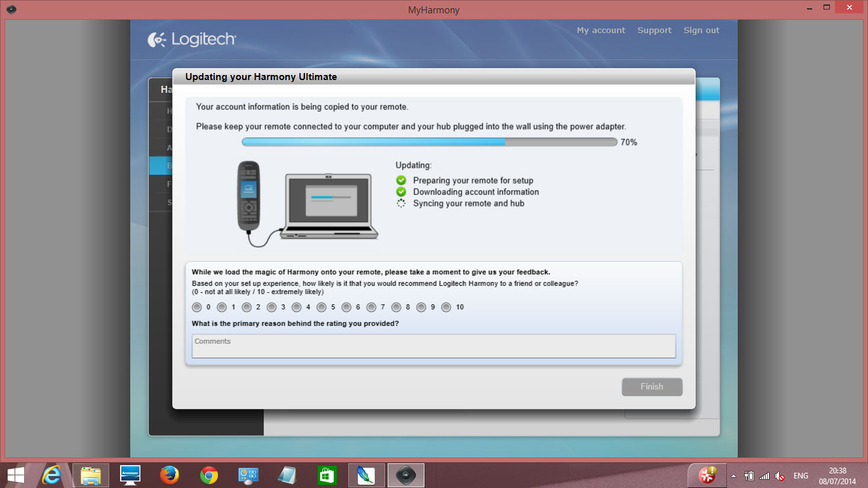This screenshot has width=868, height=488.
Task: Click the Sign out link
Action: 702,30
